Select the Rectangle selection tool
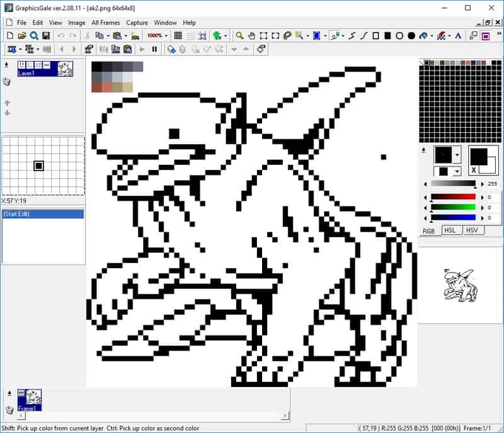 coord(263,36)
